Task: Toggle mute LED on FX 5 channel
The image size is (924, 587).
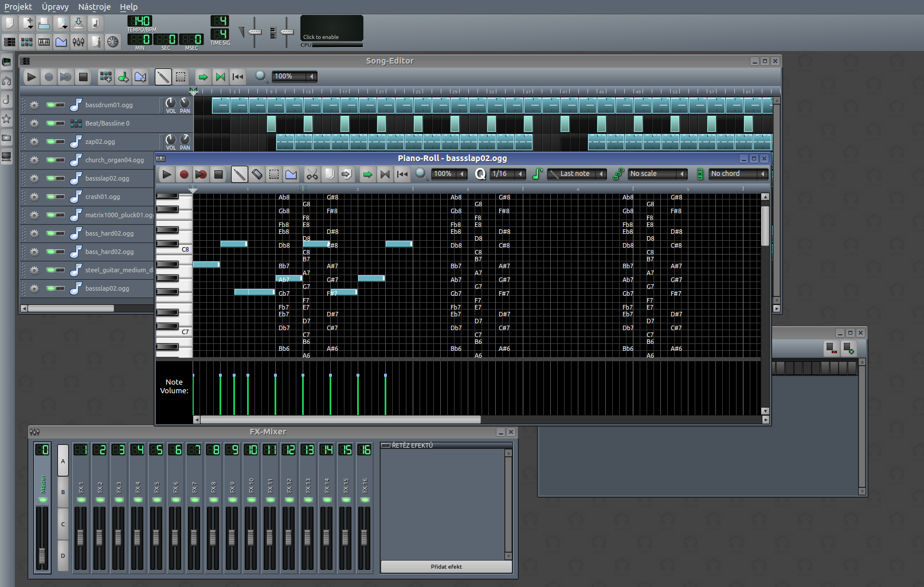Action: click(156, 500)
